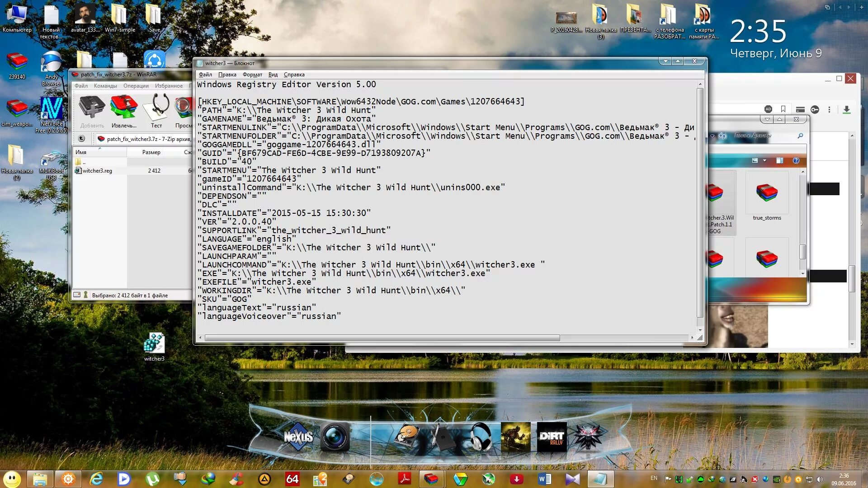The height and width of the screenshot is (488, 868).
Task: Click the AD blocker icon in browser
Action: click(768, 109)
